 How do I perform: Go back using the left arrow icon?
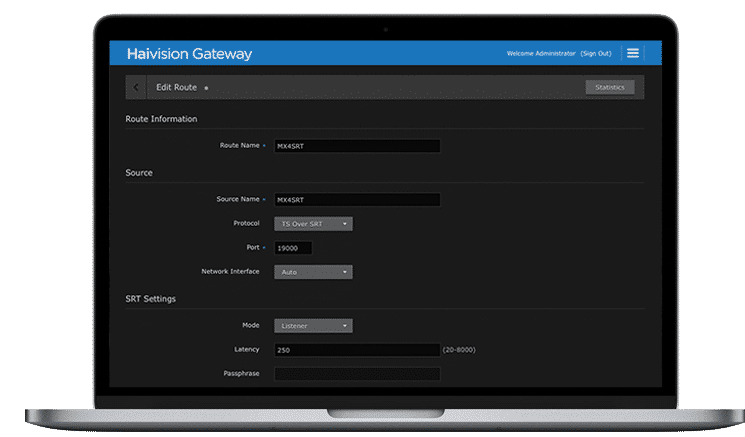click(136, 88)
